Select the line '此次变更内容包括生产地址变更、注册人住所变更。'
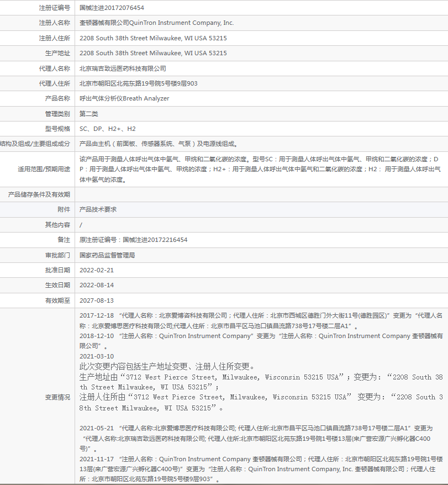Screen dimensions: 448x485 167,367
